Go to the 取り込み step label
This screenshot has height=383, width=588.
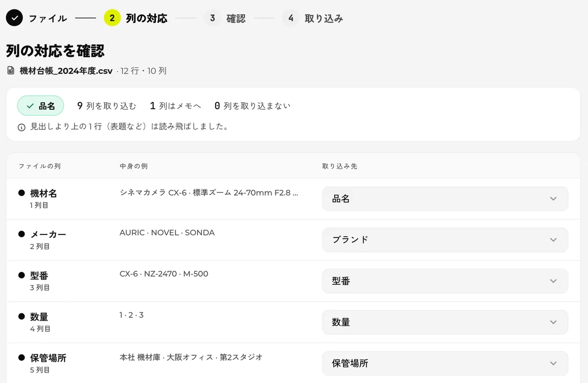[x=324, y=19]
